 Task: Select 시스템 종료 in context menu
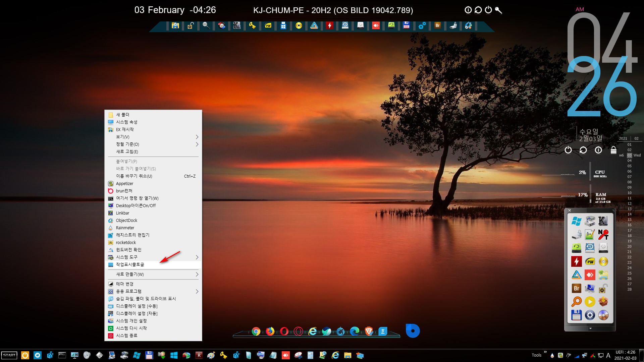(x=153, y=336)
